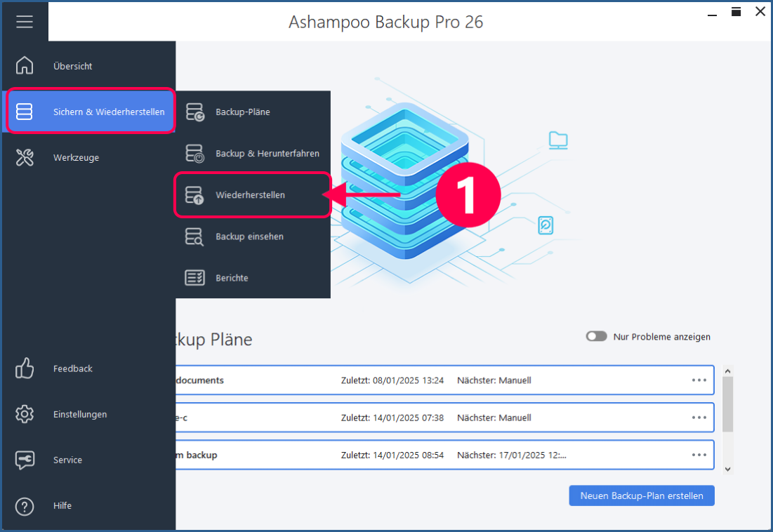
Task: Open options menu for documents backup plan
Action: pyautogui.click(x=699, y=380)
